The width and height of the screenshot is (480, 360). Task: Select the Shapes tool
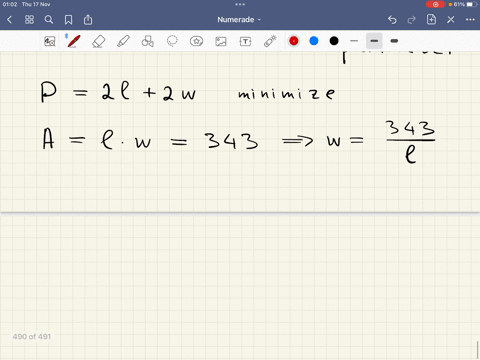point(148,41)
